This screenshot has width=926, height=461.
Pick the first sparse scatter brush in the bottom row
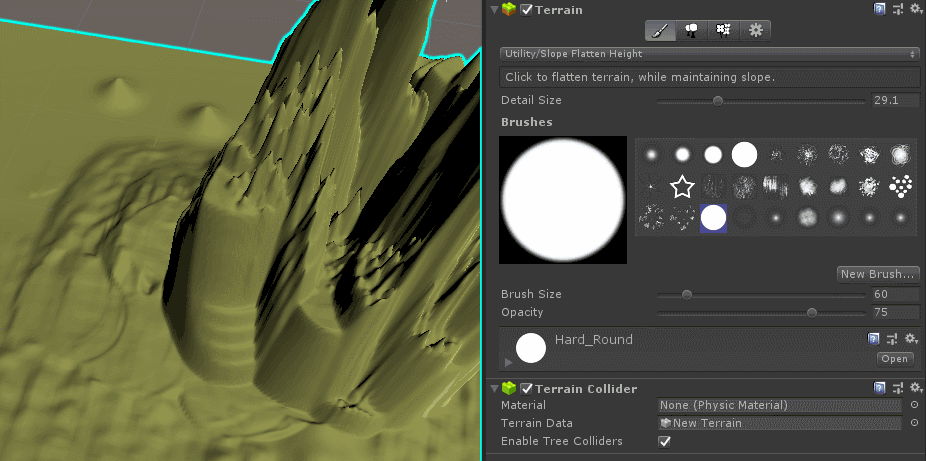coord(651,218)
